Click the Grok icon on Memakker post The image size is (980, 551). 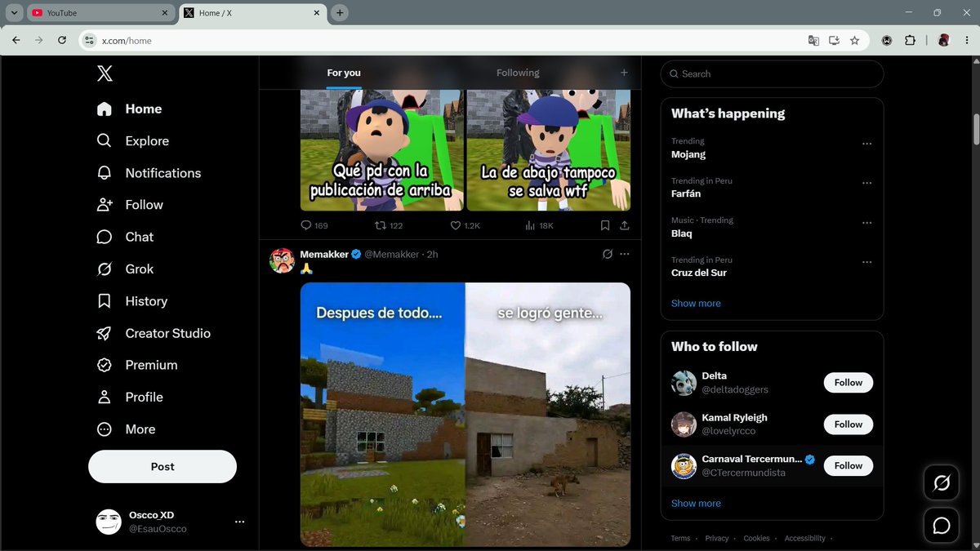tap(607, 254)
